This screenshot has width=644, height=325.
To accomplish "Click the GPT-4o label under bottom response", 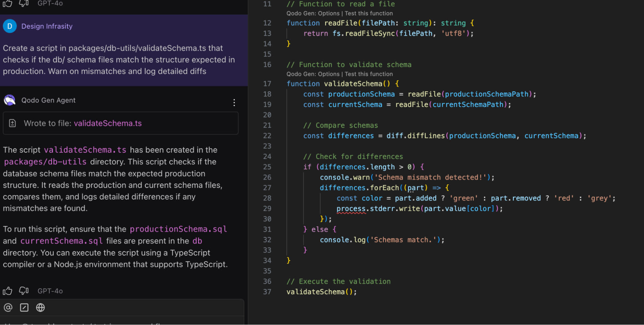I will pyautogui.click(x=50, y=291).
